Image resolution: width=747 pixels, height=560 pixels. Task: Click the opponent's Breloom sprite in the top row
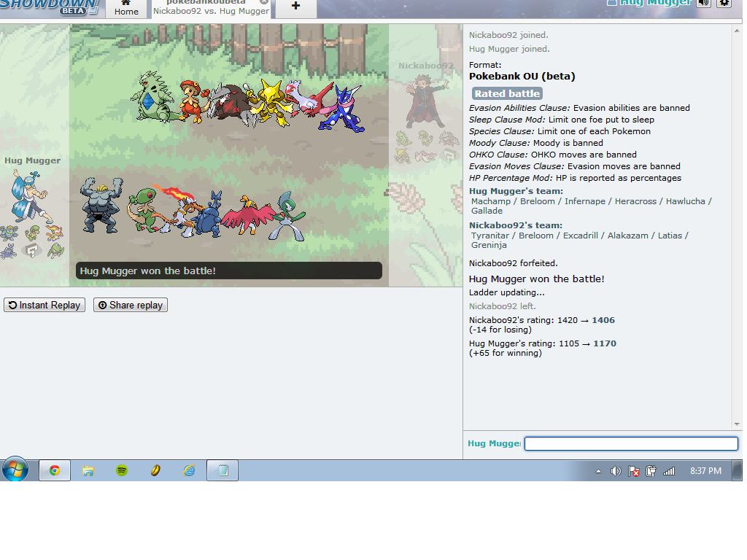point(194,101)
